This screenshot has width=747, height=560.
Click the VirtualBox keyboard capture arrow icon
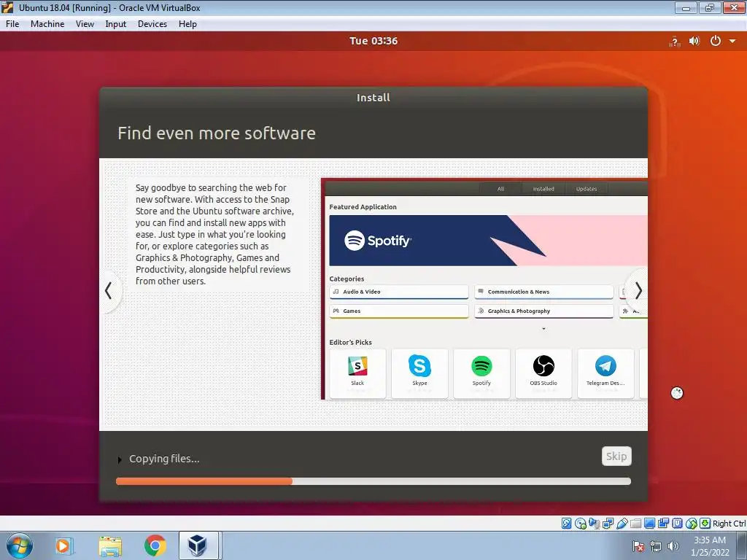click(x=705, y=524)
